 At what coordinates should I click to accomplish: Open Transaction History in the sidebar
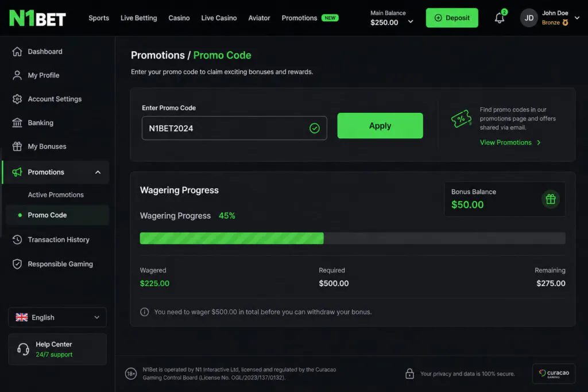coord(57,239)
